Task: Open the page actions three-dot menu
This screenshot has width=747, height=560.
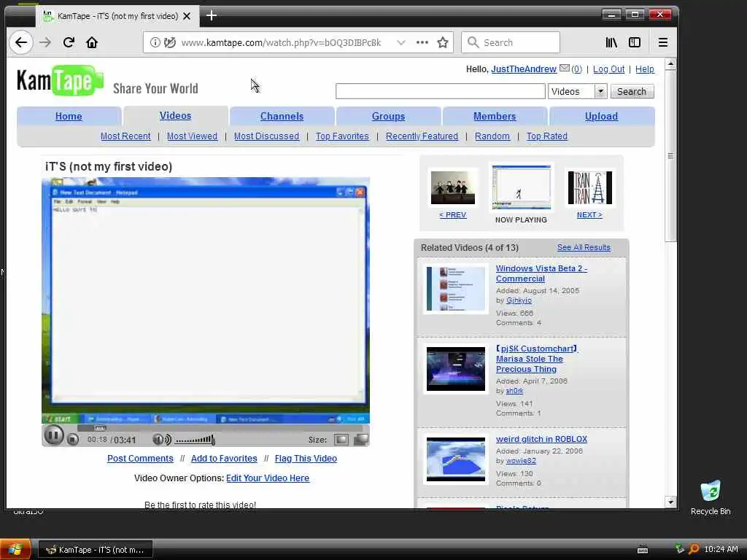Action: pyautogui.click(x=422, y=42)
